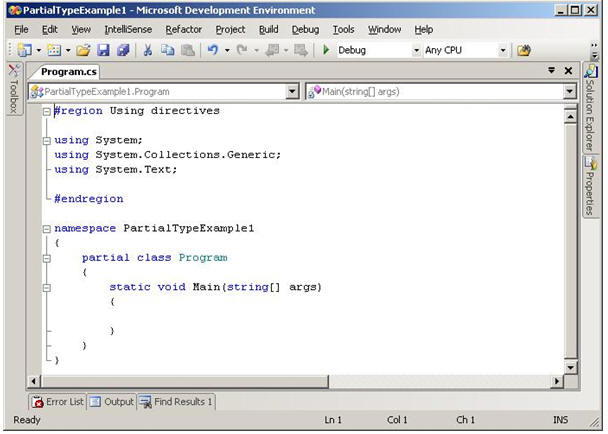Screen dimensions: 608x434
Task: Click the Navigate Forward toolbar icon
Action: click(301, 50)
